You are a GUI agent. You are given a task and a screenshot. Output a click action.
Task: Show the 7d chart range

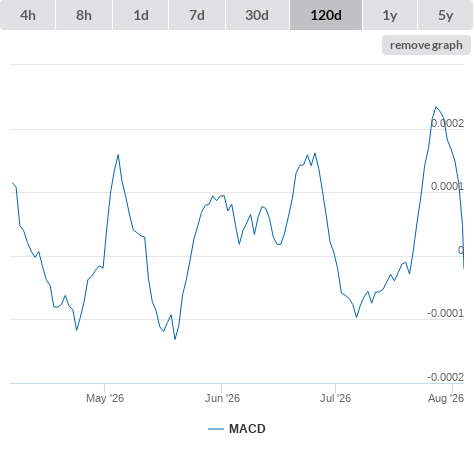pos(197,15)
